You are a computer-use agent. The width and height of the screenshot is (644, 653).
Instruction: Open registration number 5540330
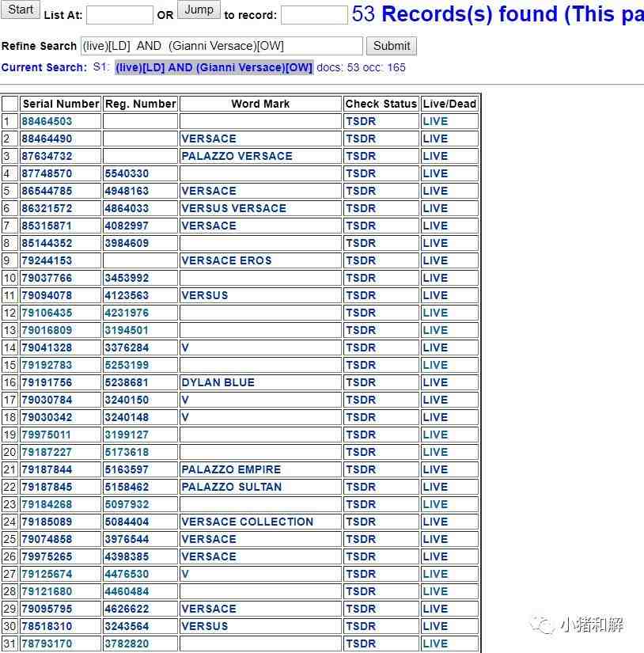click(127, 173)
